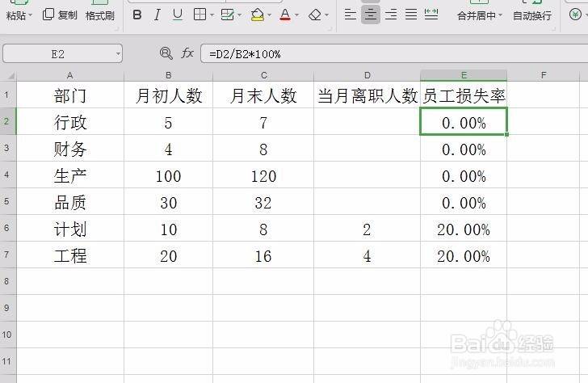Click cell 工程
Image resolution: width=588 pixels, height=383 pixels.
70,255
